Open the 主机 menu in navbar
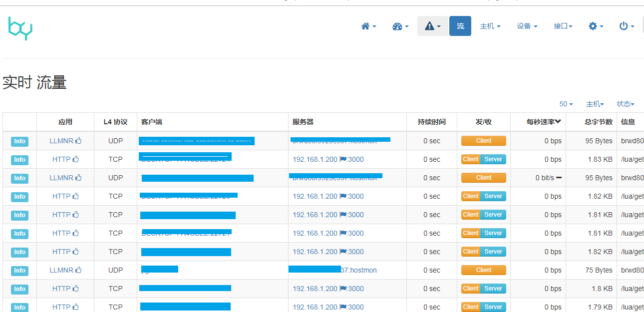This screenshot has height=312, width=644. pyautogui.click(x=490, y=26)
